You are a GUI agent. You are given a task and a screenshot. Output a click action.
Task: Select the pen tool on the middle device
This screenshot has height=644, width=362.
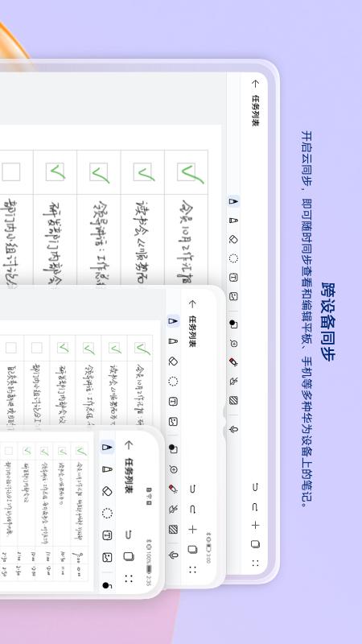[x=173, y=320]
